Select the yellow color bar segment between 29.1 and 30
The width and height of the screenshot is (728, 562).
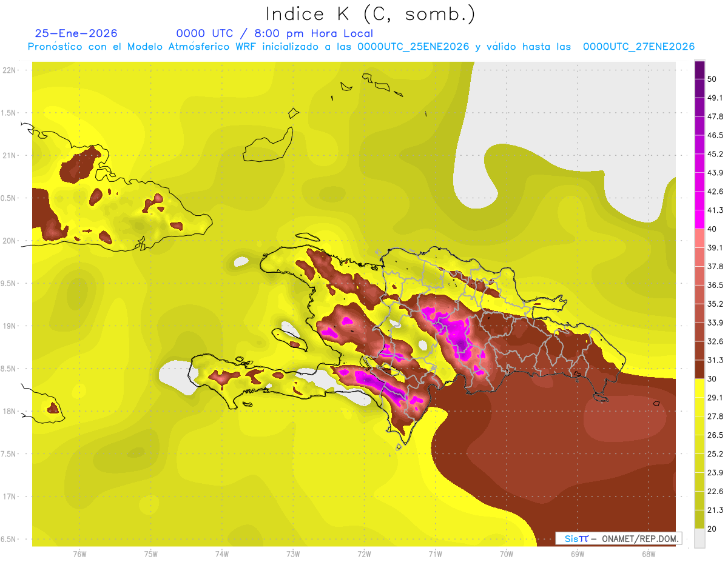tap(699, 388)
